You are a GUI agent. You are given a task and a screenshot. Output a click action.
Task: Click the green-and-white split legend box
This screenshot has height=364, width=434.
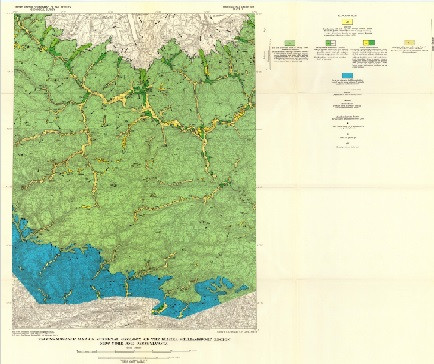tap(330, 43)
